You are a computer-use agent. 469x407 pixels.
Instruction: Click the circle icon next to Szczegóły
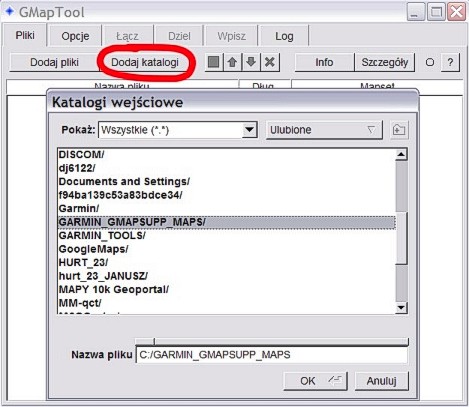click(430, 62)
